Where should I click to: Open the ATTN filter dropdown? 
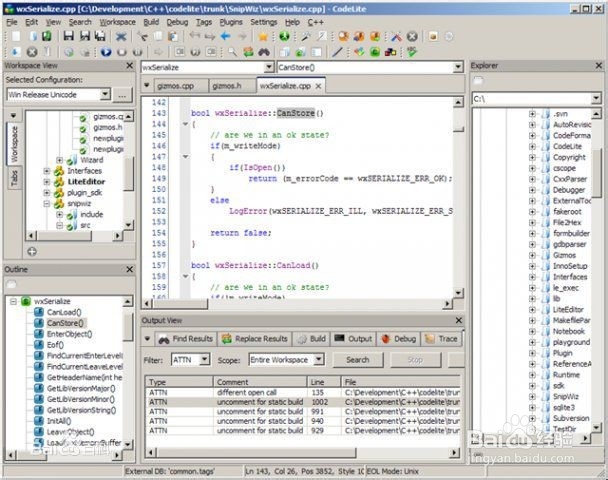click(204, 360)
